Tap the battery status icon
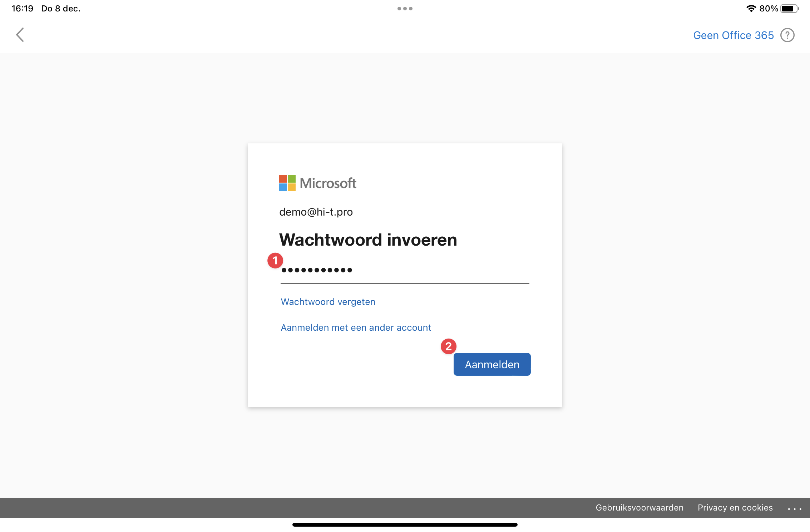Viewport: 810px width, 532px height. coord(790,9)
